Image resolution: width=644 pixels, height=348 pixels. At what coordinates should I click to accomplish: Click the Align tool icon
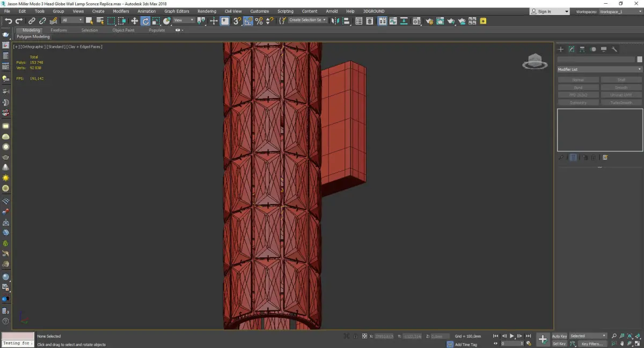346,21
